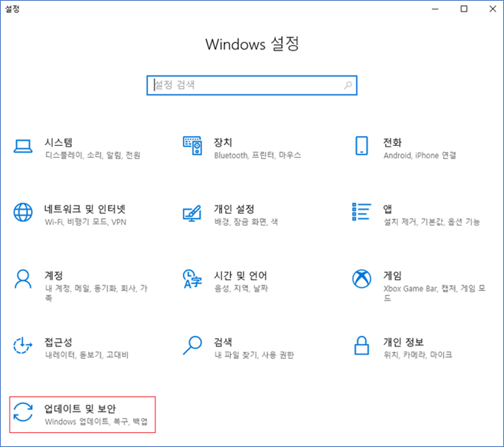Minimize the 설정 window
This screenshot has height=447, width=504.
point(435,9)
